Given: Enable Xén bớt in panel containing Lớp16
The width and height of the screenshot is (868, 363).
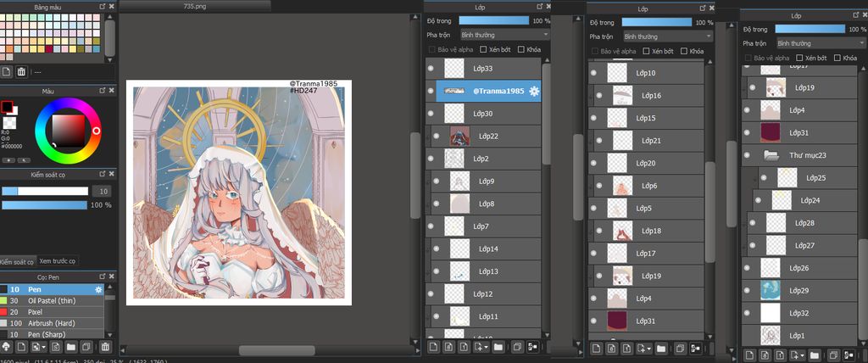Looking at the screenshot, I should (x=646, y=51).
